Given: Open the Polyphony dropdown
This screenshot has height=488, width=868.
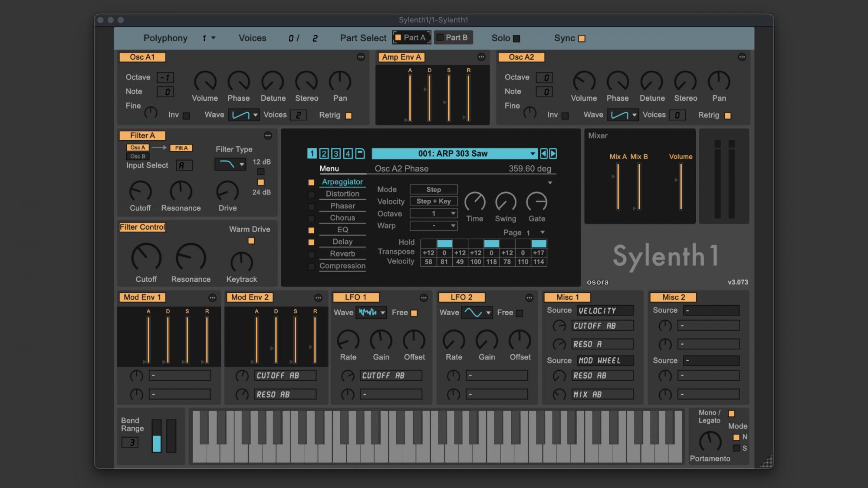Looking at the screenshot, I should pos(209,38).
